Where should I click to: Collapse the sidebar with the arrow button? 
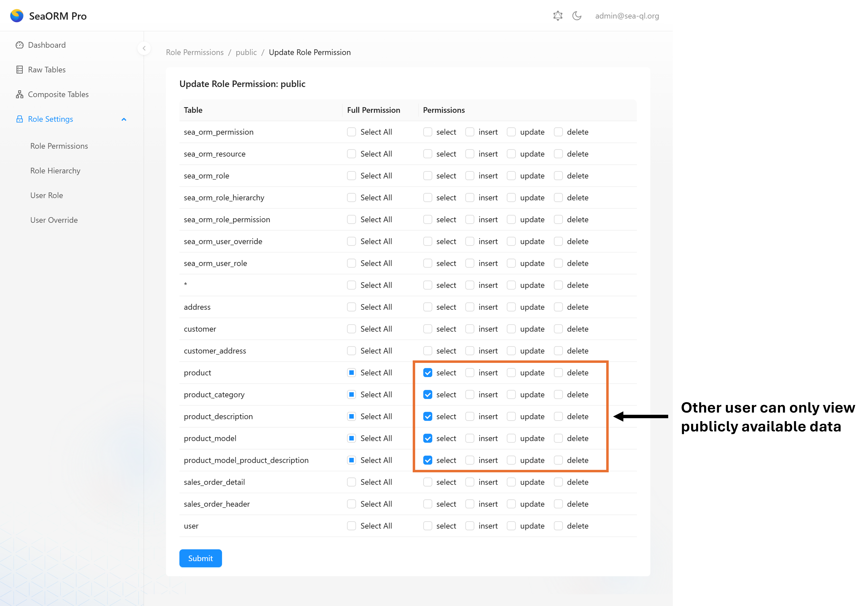tap(144, 48)
